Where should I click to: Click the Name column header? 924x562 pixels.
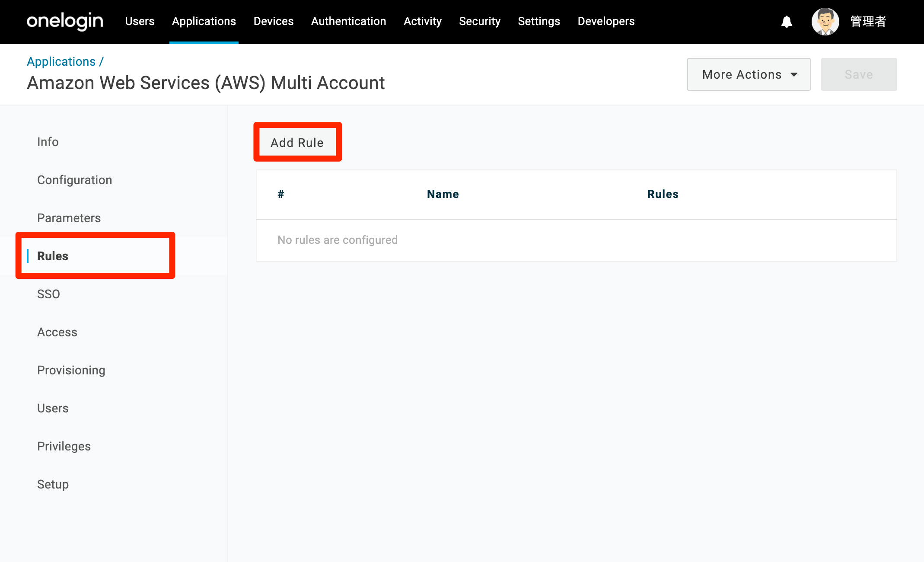tap(443, 194)
